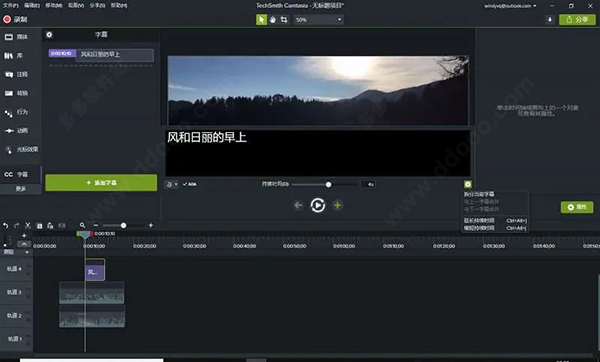
Task: Expand the More tools button in sidebar
Action: 20,189
